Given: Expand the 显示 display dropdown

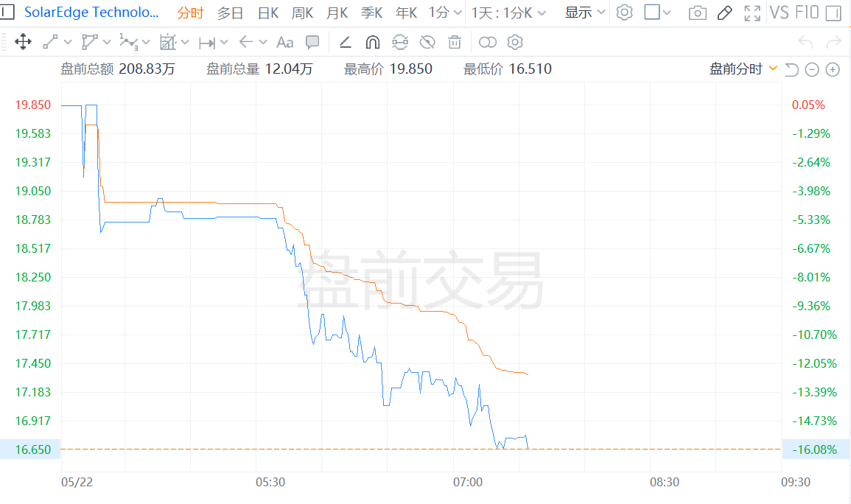Looking at the screenshot, I should [585, 13].
